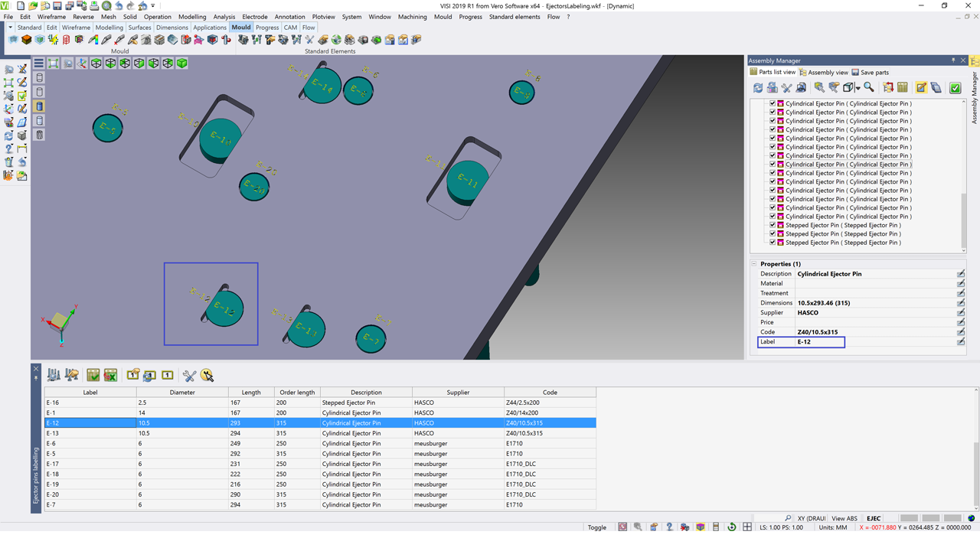
Task: Click the green globe icon in Standard Elements ribbon
Action: click(336, 39)
